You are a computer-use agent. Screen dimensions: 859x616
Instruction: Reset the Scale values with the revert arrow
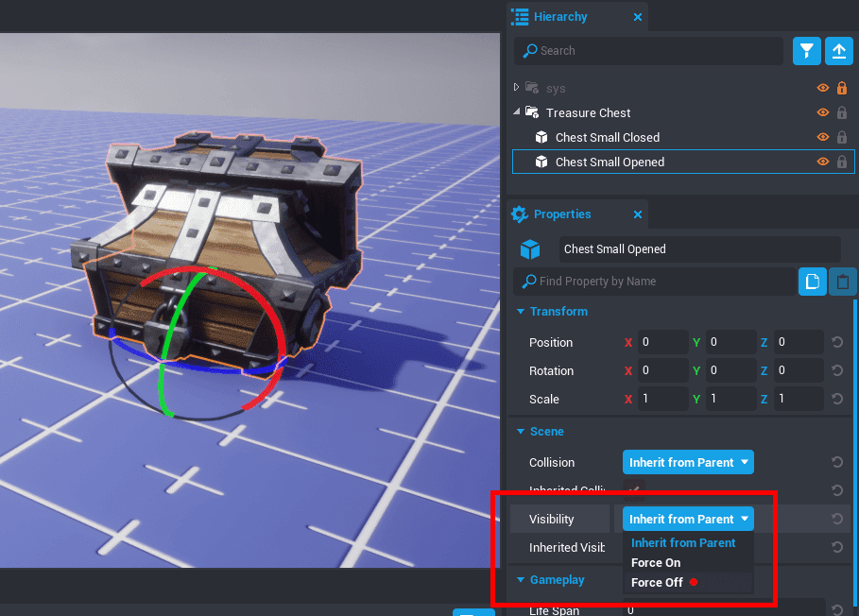point(837,400)
